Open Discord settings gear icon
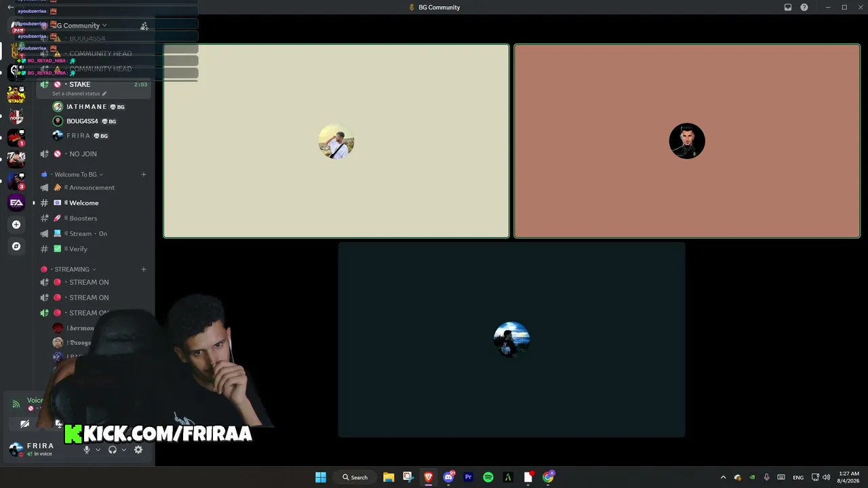This screenshot has height=488, width=868. coord(138,449)
